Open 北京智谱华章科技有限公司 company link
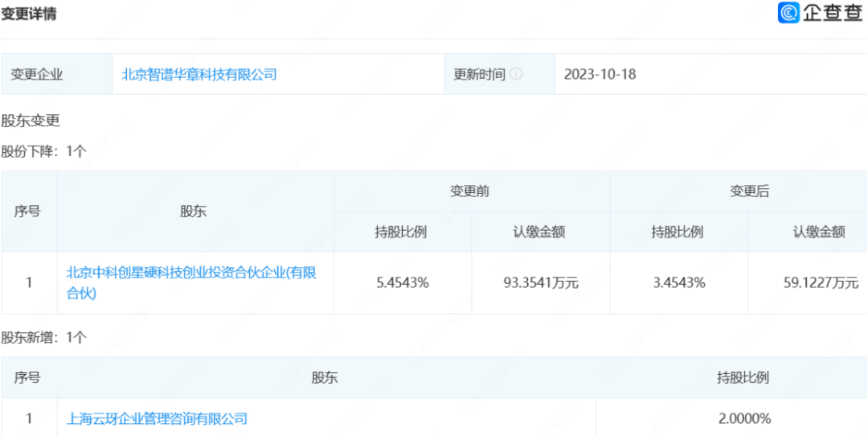 pyautogui.click(x=199, y=74)
